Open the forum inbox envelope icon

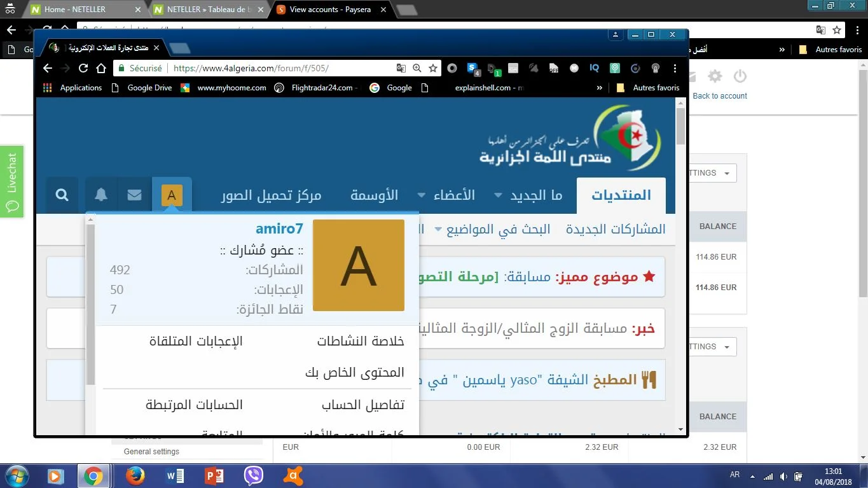(x=134, y=195)
